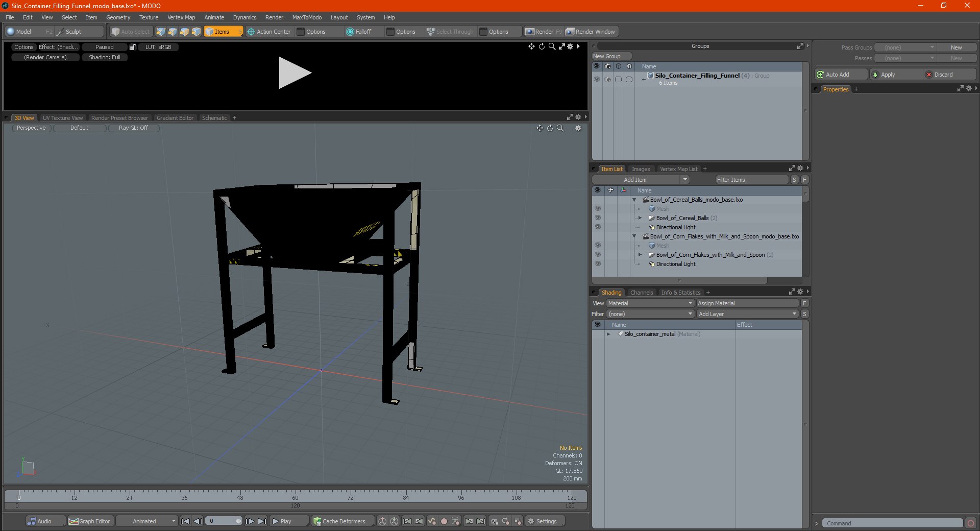The image size is (980, 531).
Task: Step to previous frame
Action: [x=198, y=521]
